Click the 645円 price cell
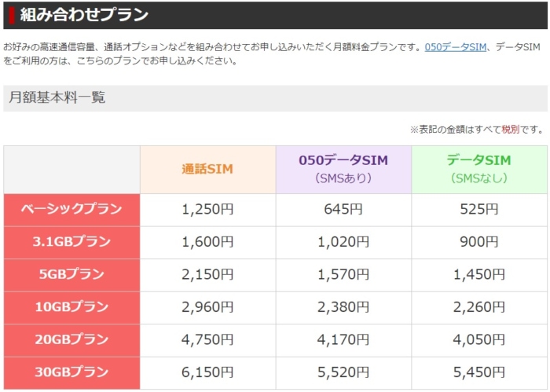The height and width of the screenshot is (392, 550). (x=343, y=210)
